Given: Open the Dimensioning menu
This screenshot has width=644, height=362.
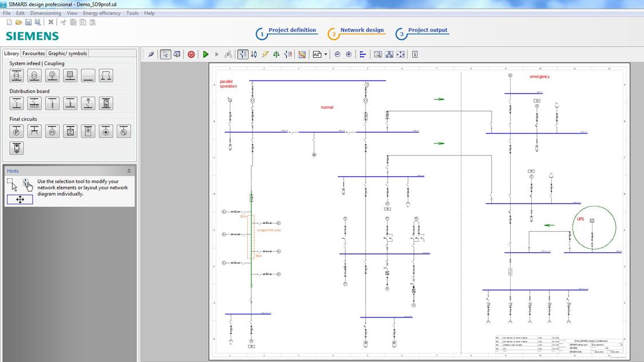Looking at the screenshot, I should (x=46, y=13).
